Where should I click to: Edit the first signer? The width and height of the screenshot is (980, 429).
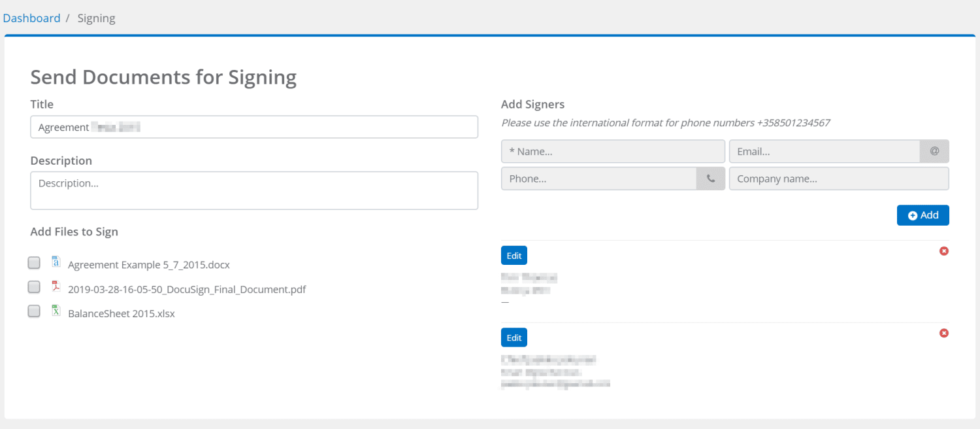point(514,256)
